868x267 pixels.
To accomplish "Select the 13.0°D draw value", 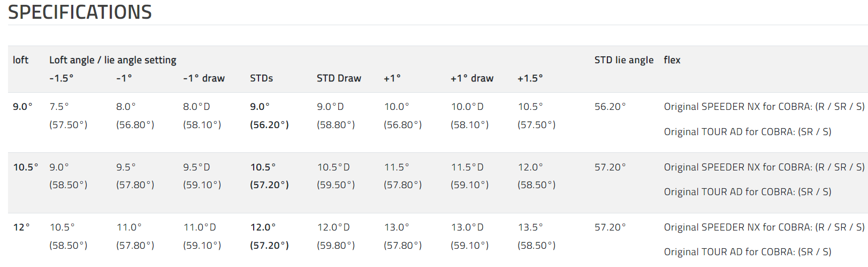I will coord(467,227).
